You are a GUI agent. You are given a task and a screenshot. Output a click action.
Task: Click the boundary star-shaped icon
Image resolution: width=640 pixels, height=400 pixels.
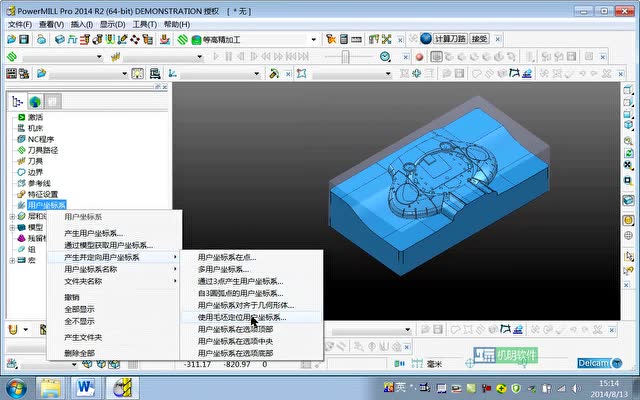(x=302, y=73)
